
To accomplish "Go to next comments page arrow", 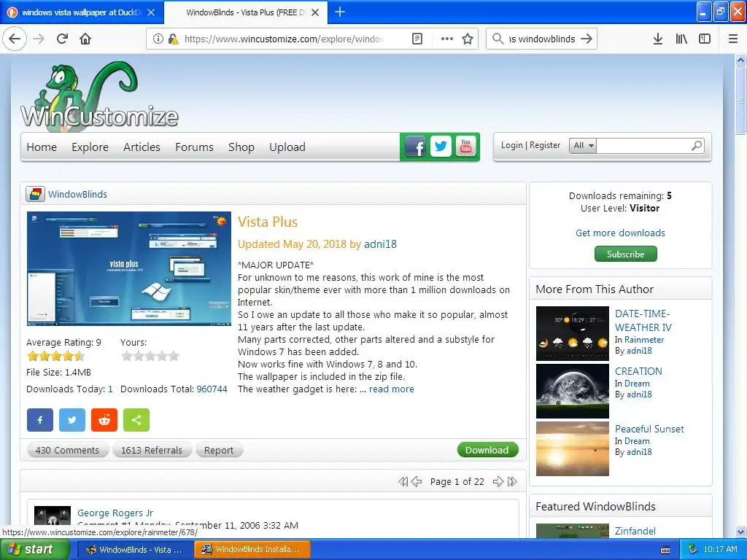I will [x=498, y=481].
